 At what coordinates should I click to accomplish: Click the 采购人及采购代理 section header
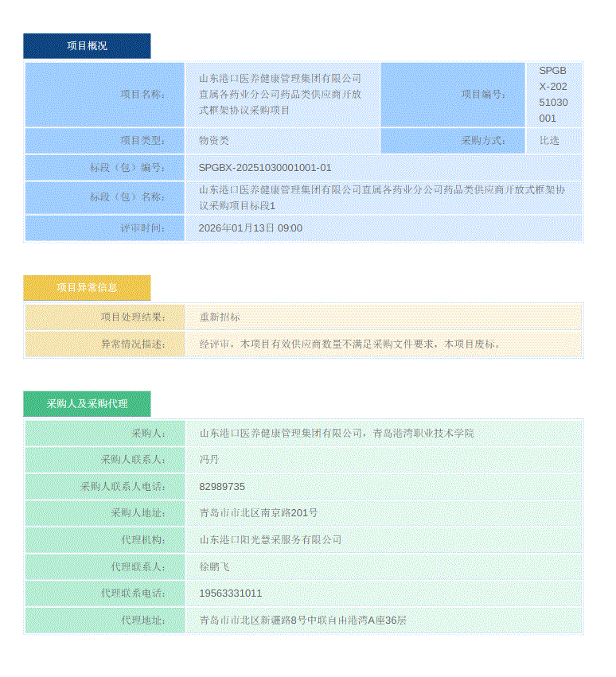[87, 404]
